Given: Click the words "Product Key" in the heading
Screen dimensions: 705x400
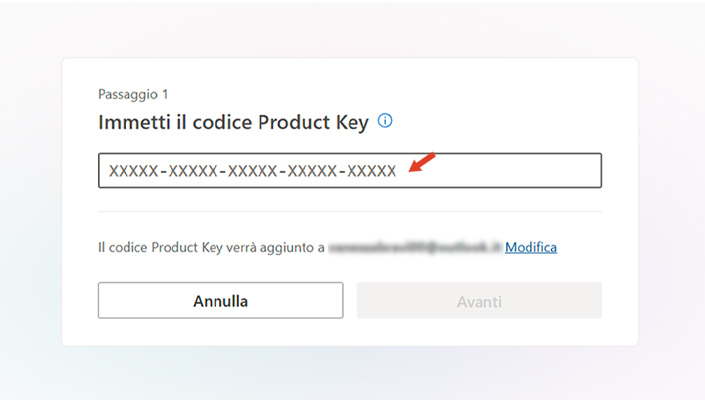Looking at the screenshot, I should 313,122.
